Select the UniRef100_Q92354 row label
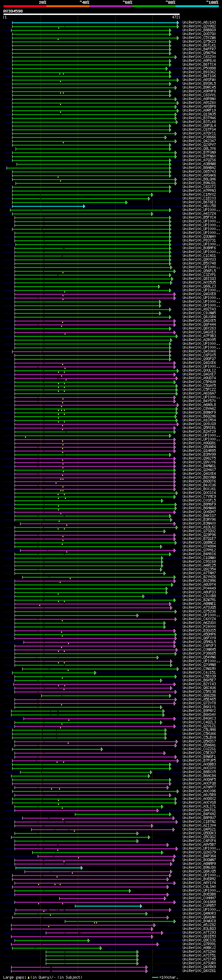 199,569
